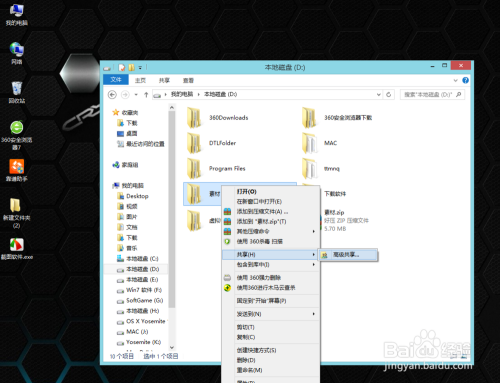Expand the ribbon with the chevron

(456, 80)
